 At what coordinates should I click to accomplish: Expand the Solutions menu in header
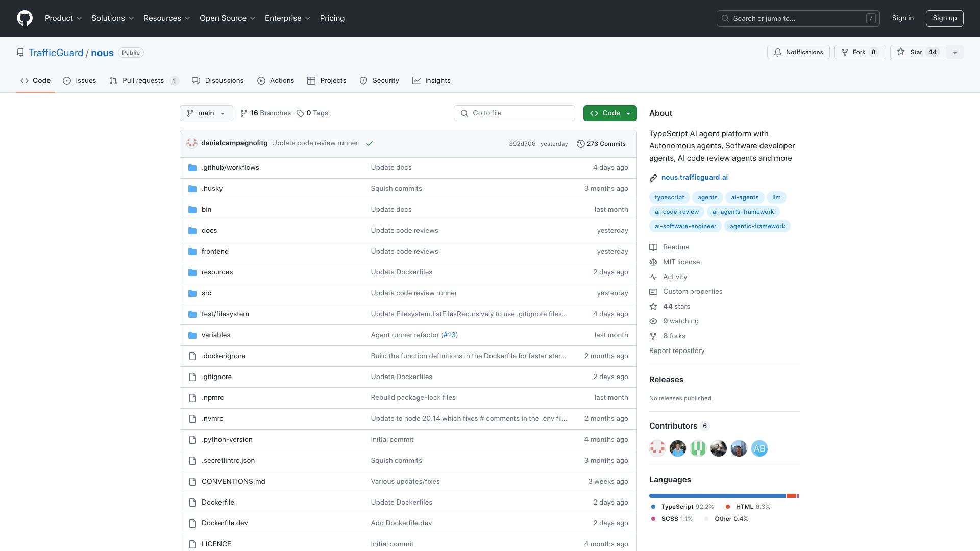113,18
